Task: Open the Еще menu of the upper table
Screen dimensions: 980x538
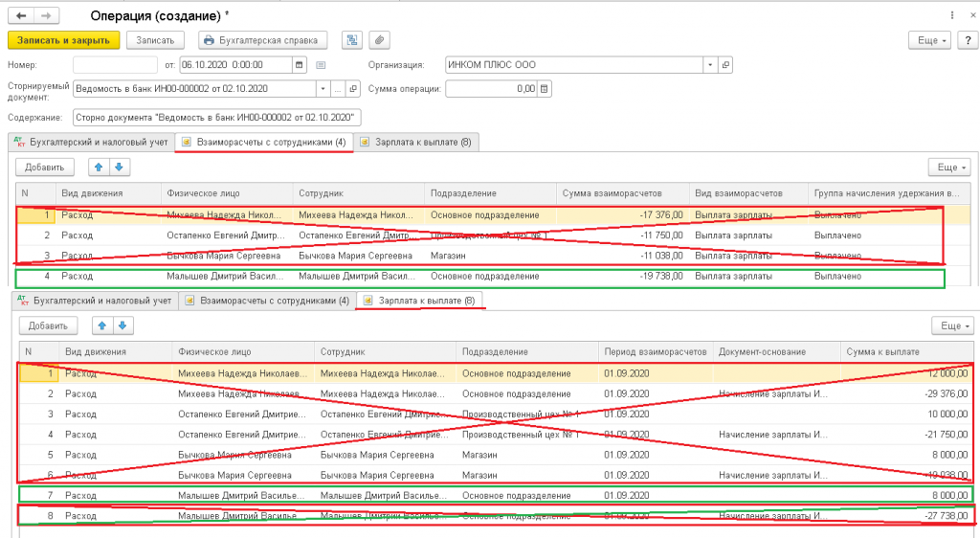Action: tap(950, 167)
